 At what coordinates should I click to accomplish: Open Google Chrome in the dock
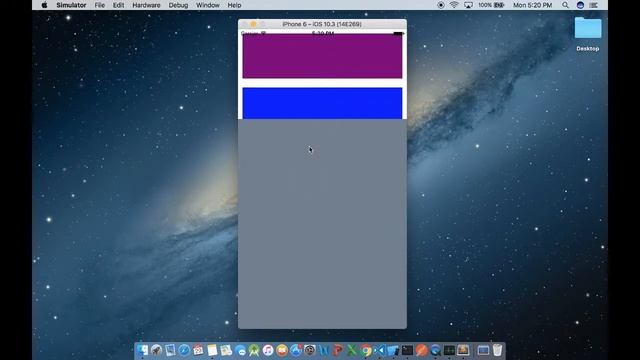point(366,350)
